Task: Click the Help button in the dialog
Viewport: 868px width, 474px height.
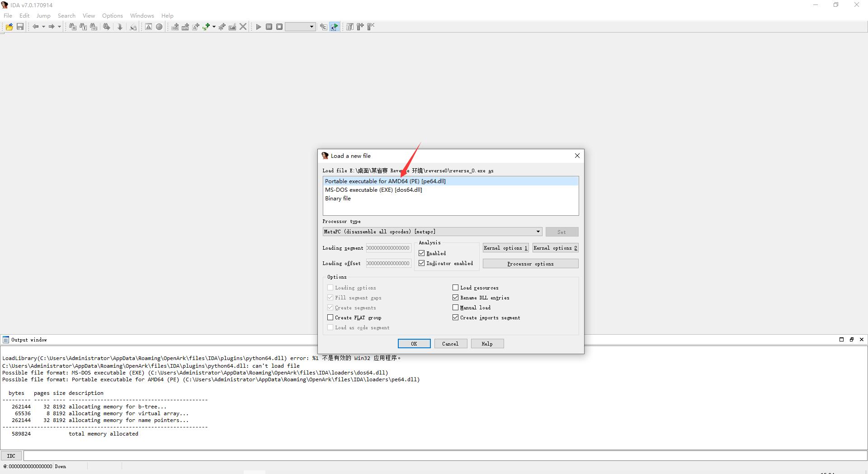Action: coord(487,344)
